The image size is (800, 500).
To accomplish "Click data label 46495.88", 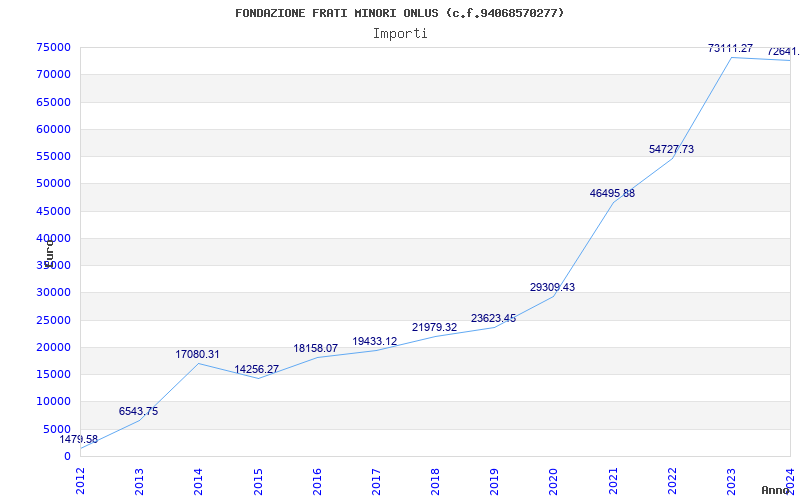I will (x=612, y=193).
